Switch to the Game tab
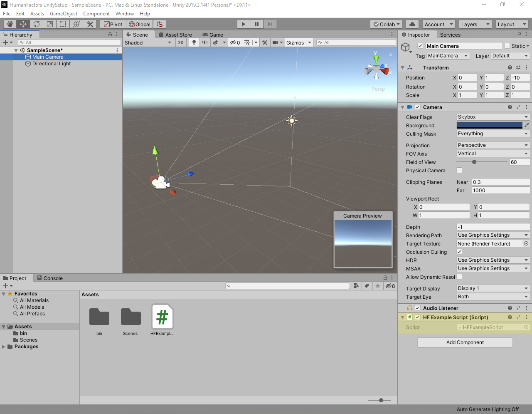 point(213,35)
